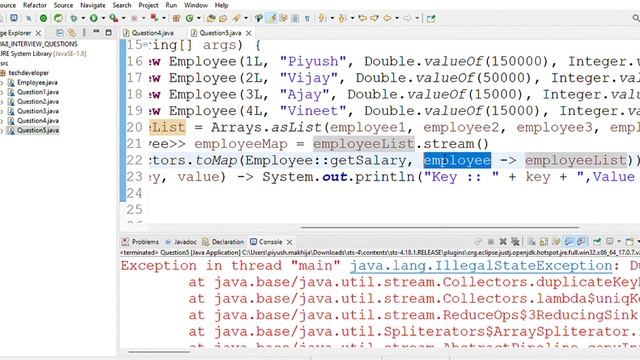Click Remove All Terminated Launches icon
This screenshot has height=360, width=640.
(x=516, y=242)
